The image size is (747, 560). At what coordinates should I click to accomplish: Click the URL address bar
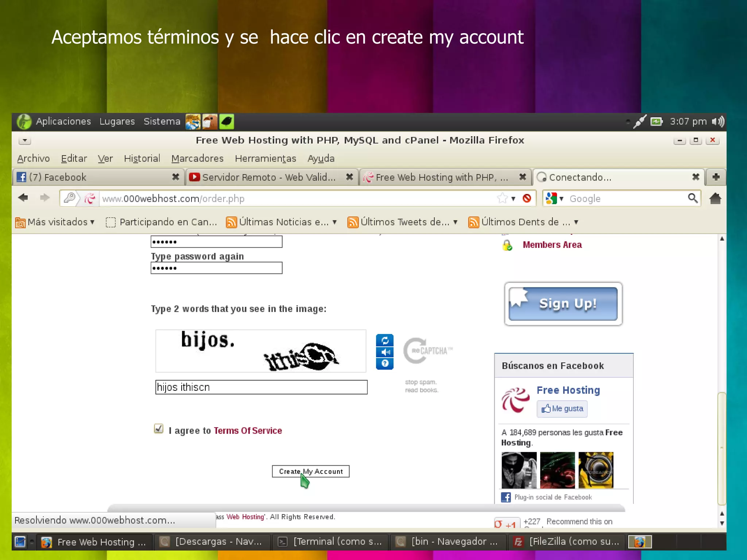(297, 198)
